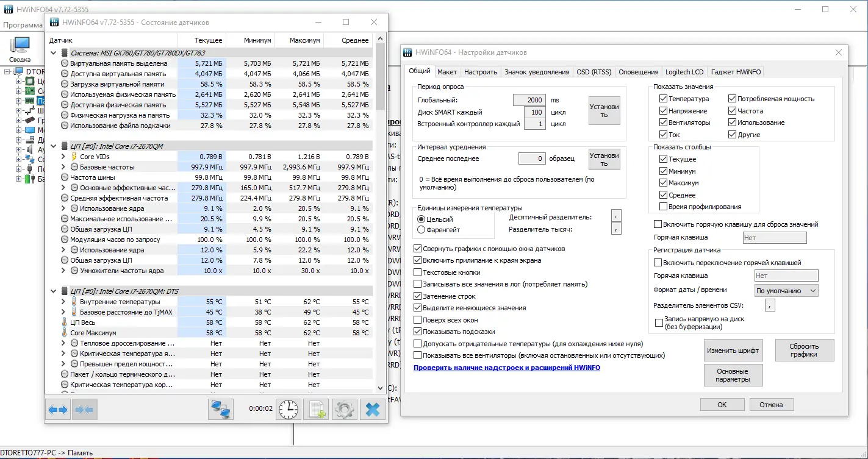Click the collapse arrows icon in sensors toolbar
Image resolution: width=868 pixels, height=459 pixels.
click(x=84, y=410)
